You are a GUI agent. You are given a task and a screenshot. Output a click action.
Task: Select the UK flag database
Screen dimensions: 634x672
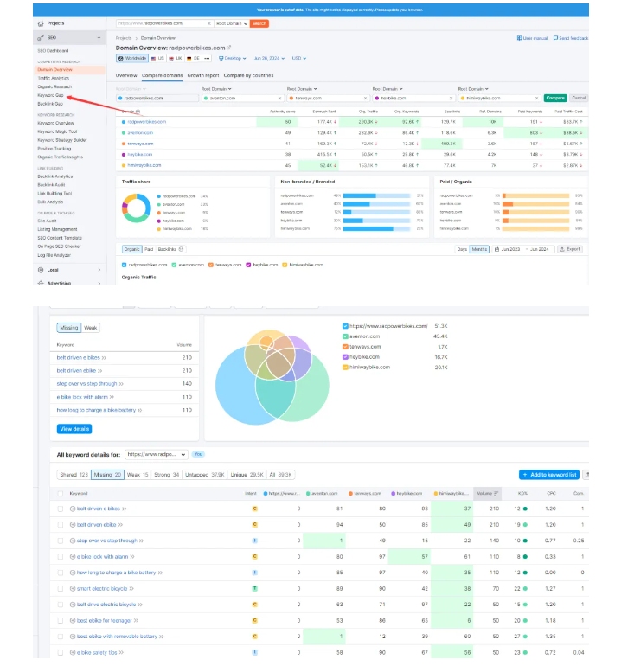(x=176, y=58)
